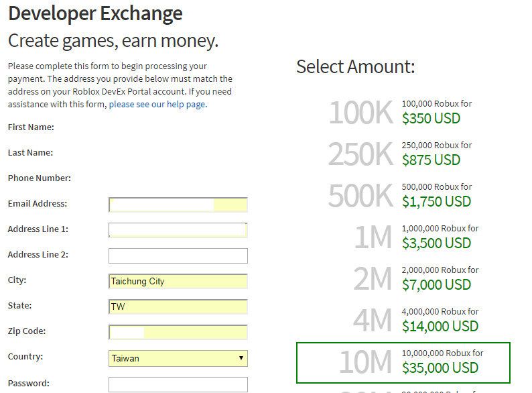
Task: Click the 'Select Amount:' heading text
Action: point(355,67)
